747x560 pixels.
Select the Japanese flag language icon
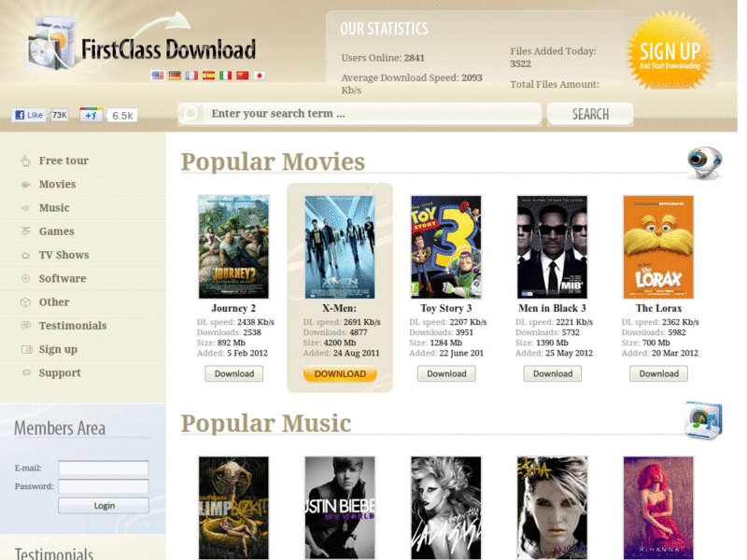(x=260, y=76)
